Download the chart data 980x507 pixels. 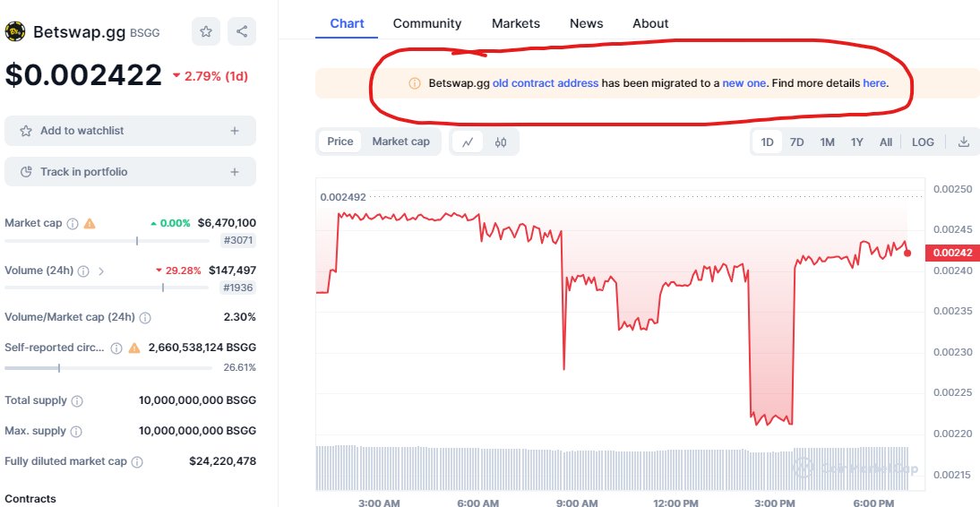(964, 142)
